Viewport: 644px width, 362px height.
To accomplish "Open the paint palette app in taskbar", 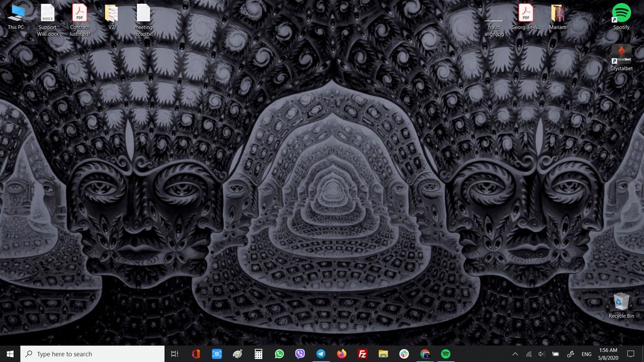I will pos(237,354).
